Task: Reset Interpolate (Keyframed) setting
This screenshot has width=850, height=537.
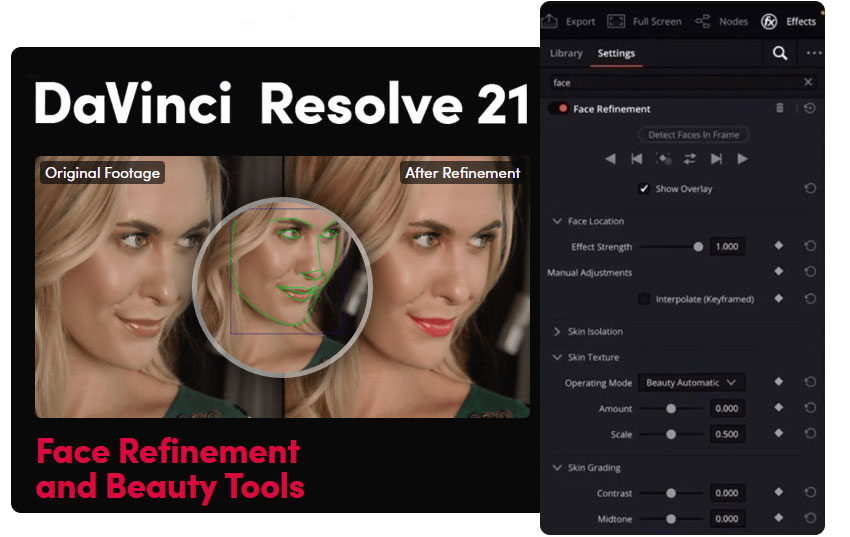Action: tap(810, 299)
